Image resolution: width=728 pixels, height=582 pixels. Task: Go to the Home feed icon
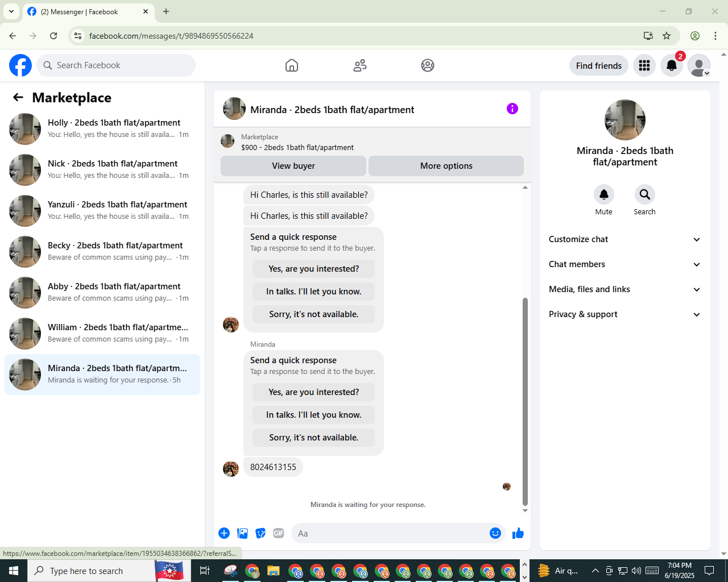coord(292,65)
